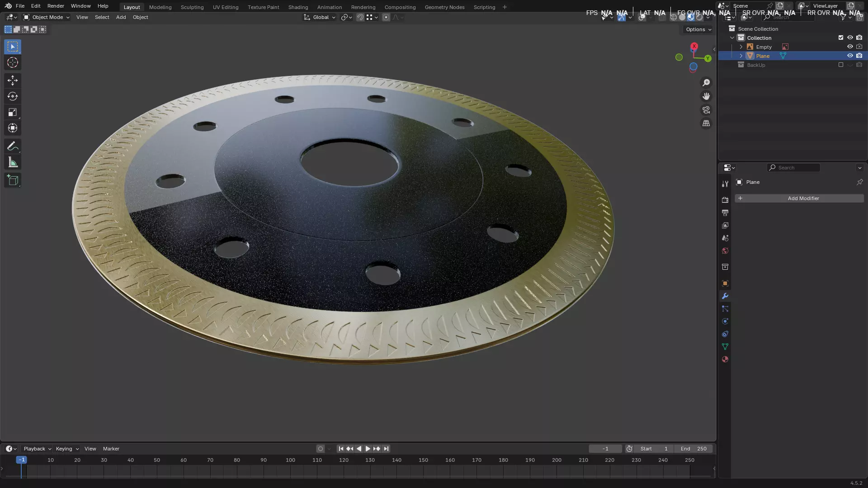Open the Object Data mesh properties tab
Image resolution: width=868 pixels, height=488 pixels.
pos(725,347)
